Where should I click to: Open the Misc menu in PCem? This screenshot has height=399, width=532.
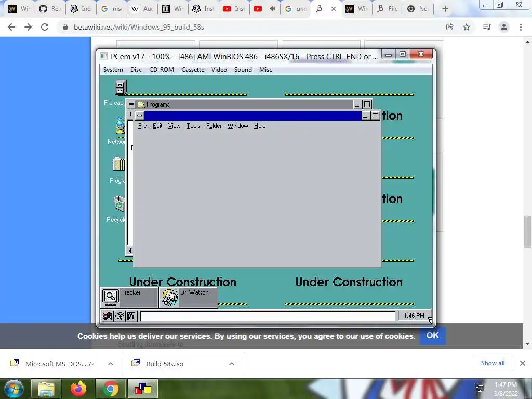pos(265,70)
